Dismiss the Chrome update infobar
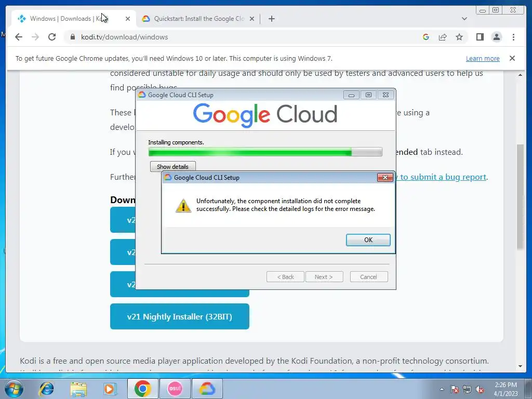 pyautogui.click(x=512, y=58)
